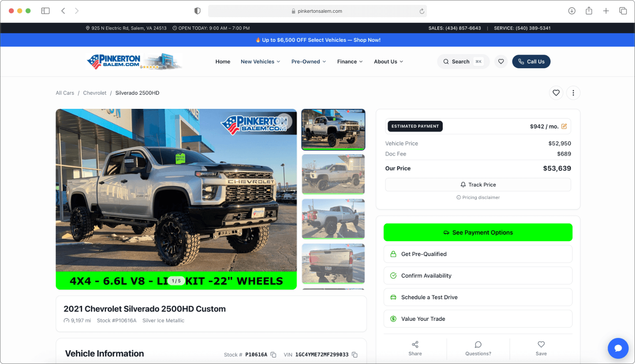Show the tab overview icon

tap(623, 11)
